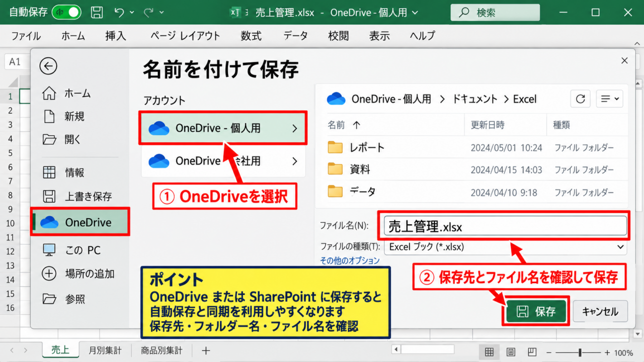
Task: Click 場所の追加 in sidebar
Action: click(x=78, y=274)
